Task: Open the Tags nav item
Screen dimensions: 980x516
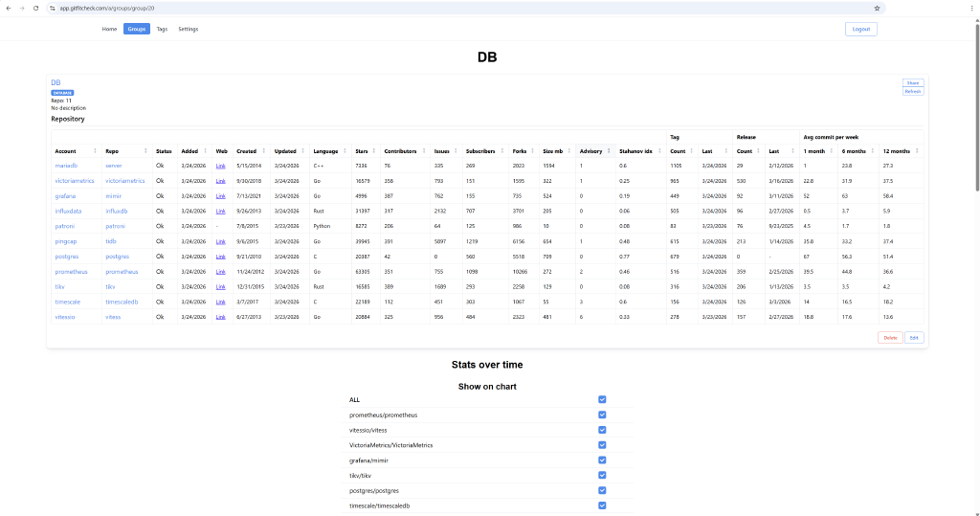Action: (162, 29)
